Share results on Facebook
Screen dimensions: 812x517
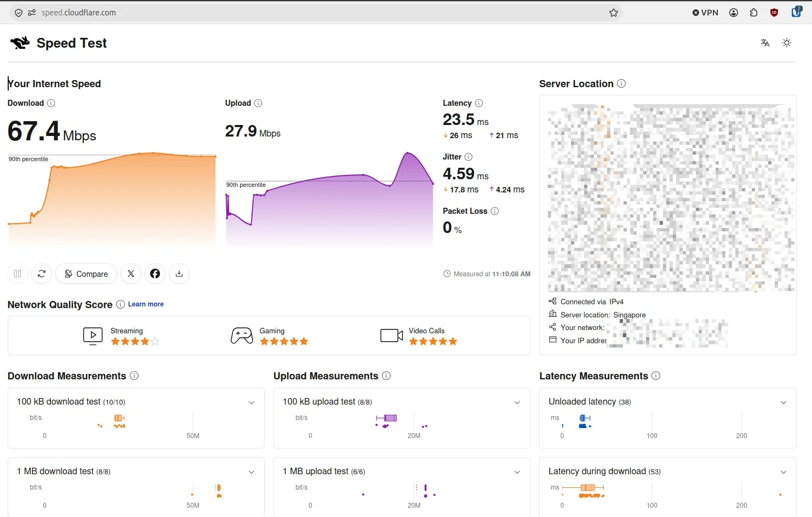click(x=155, y=274)
